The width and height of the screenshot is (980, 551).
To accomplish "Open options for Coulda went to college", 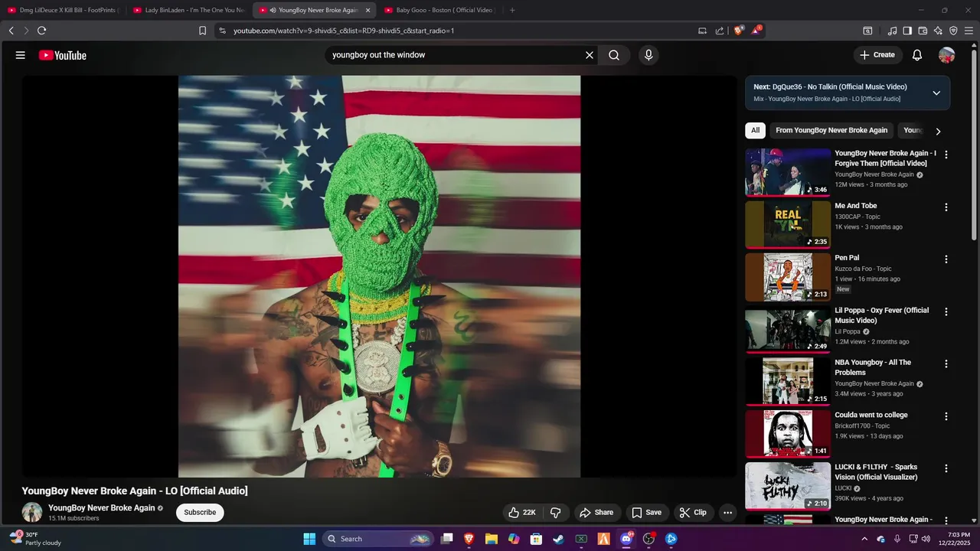I will click(946, 416).
